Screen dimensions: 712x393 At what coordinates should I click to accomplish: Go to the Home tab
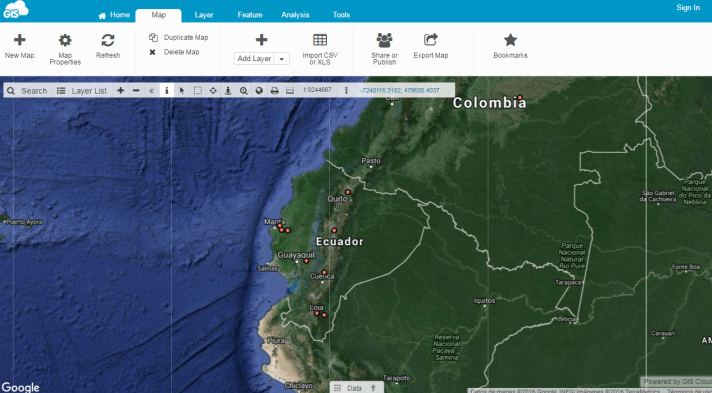(x=114, y=15)
